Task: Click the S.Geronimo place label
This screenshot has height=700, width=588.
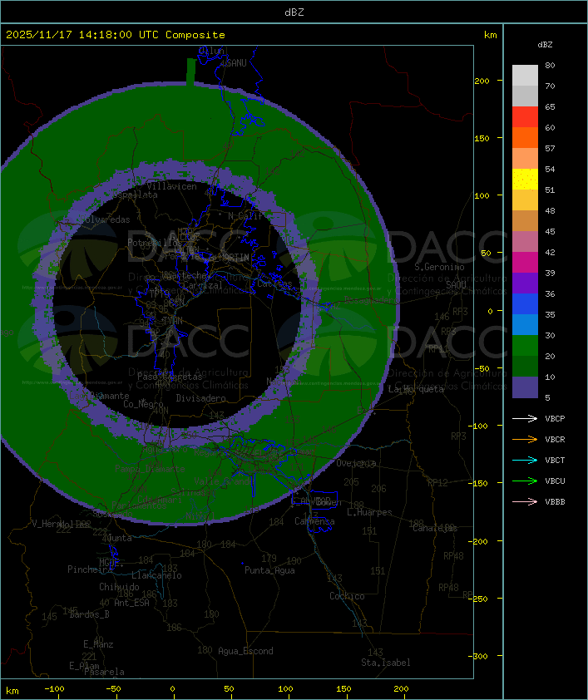Action: (x=439, y=267)
